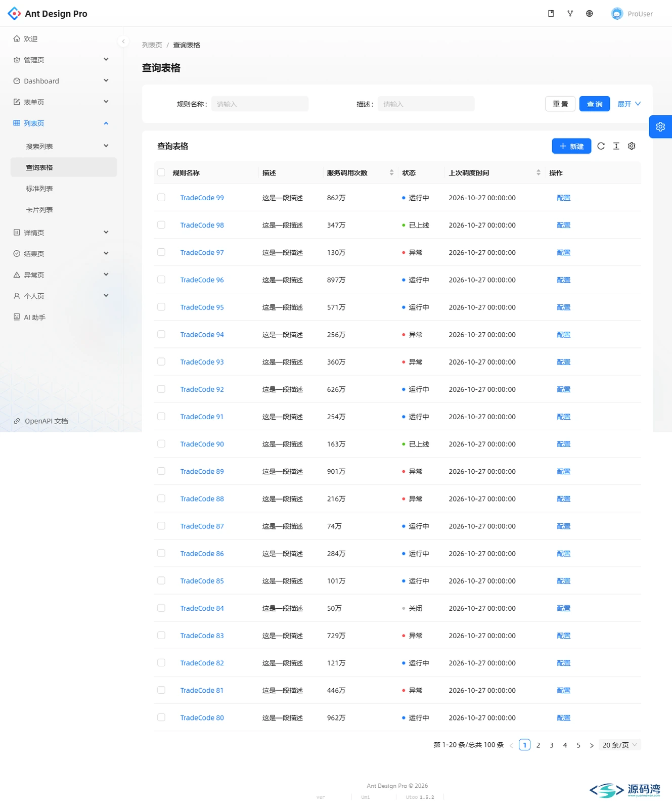Screen dimensions: 672x809
Task: Check the TradeCode 84 row checkbox
Action: 161,608
